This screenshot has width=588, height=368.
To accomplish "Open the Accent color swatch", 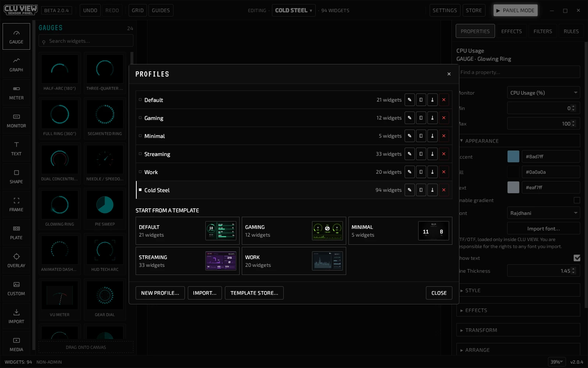I will (513, 156).
